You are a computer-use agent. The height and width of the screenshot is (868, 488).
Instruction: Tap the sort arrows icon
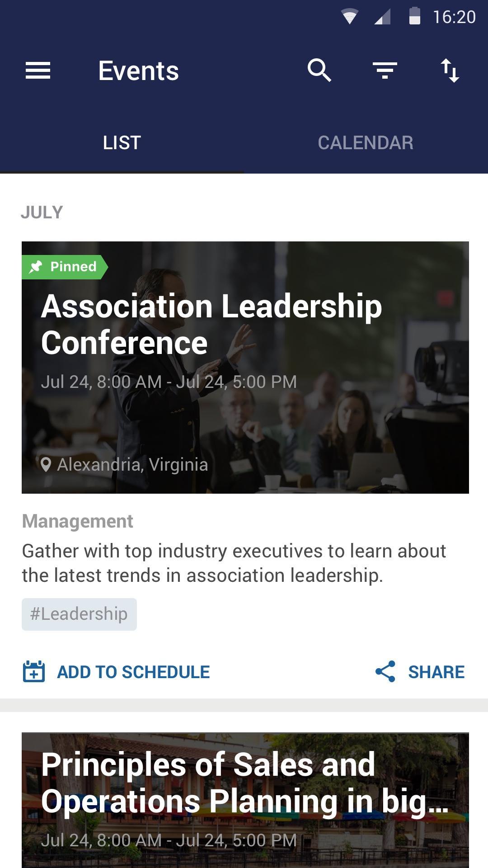450,71
